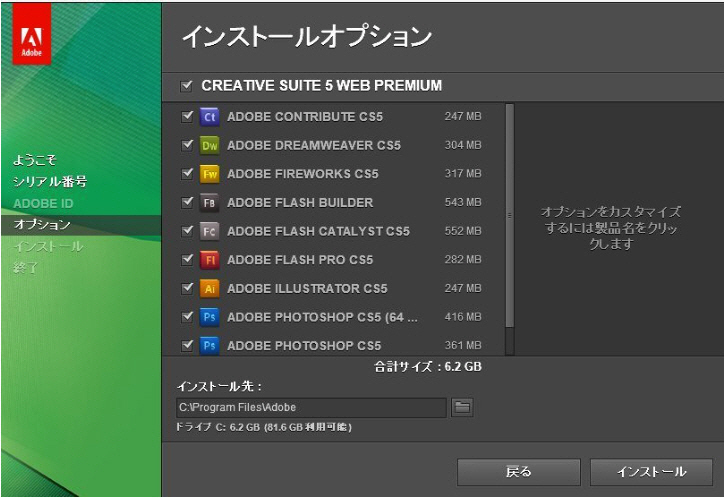This screenshot has width=725, height=498.
Task: Open the folder browse icon for install path
Action: click(462, 407)
